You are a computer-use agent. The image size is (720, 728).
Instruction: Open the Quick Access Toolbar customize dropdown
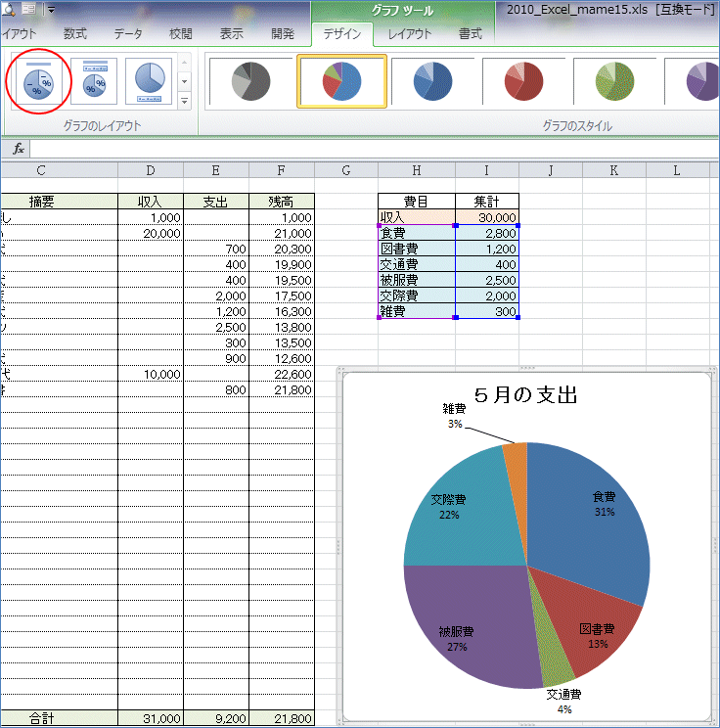tap(51, 9)
